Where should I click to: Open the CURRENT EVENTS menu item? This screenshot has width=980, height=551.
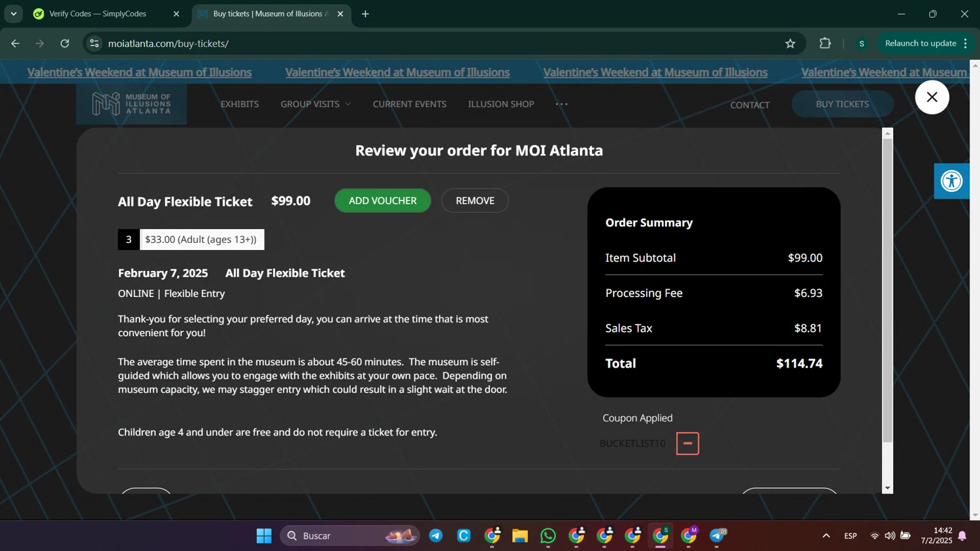click(x=410, y=104)
